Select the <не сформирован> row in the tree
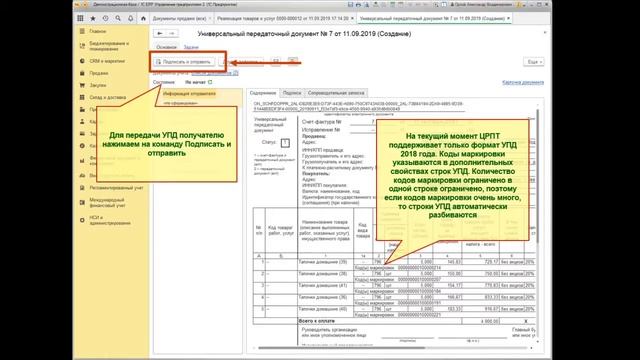640x360 pixels. pyautogui.click(x=180, y=103)
